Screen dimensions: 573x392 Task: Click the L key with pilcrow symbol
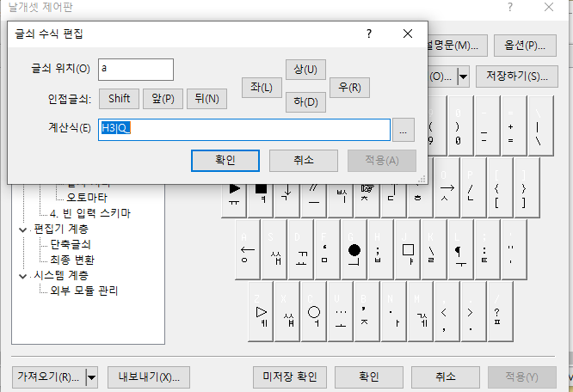pyautogui.click(x=458, y=250)
